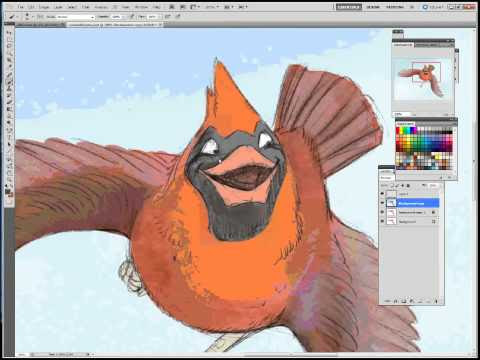Select the top layer in Layers panel

coord(412,194)
